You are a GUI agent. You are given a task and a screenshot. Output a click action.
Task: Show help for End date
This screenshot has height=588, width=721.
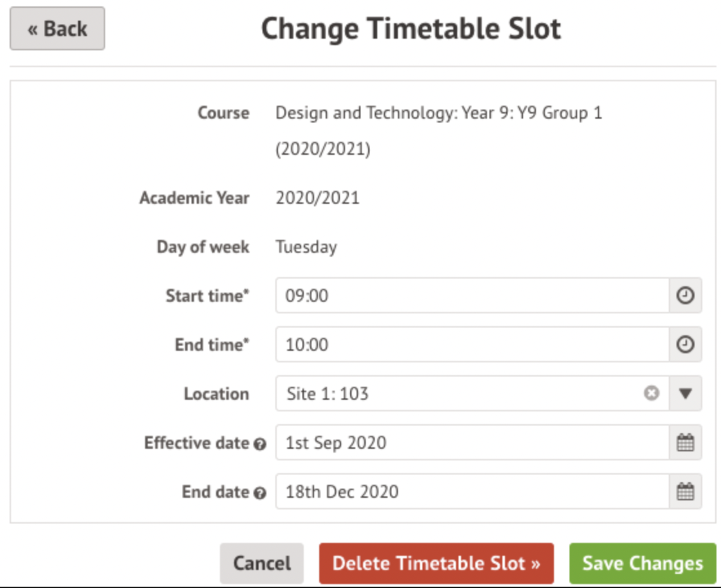[x=260, y=493]
